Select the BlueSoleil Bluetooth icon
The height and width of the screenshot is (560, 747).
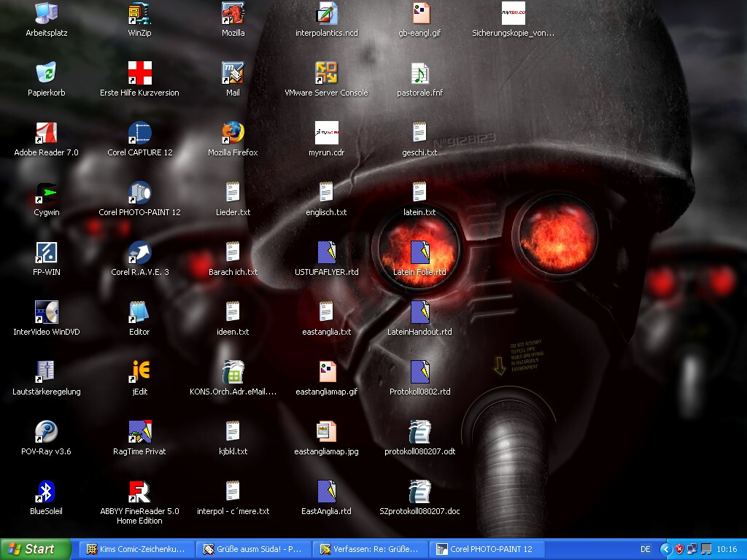coord(47,492)
